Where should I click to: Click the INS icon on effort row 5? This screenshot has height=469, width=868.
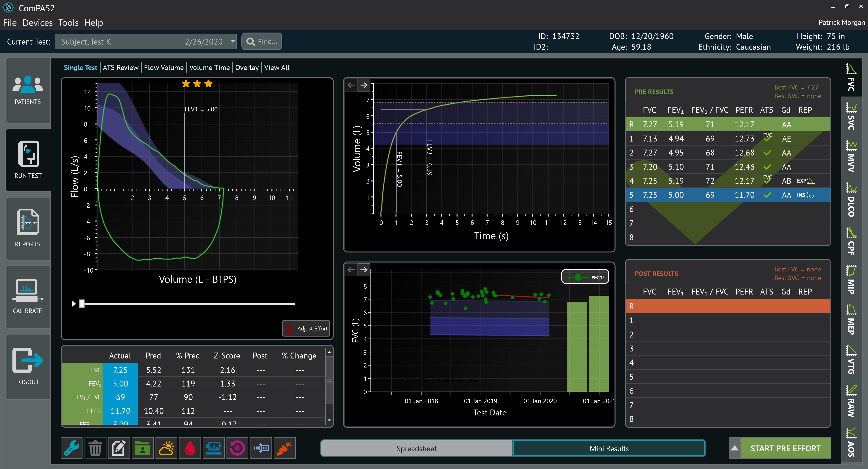[x=806, y=195]
